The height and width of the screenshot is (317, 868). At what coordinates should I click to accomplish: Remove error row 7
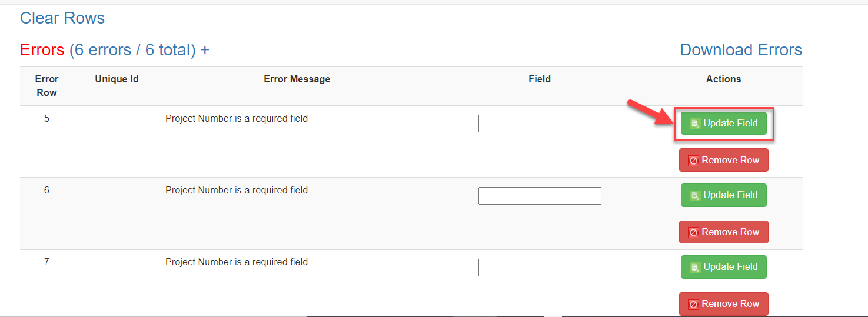coord(723,304)
